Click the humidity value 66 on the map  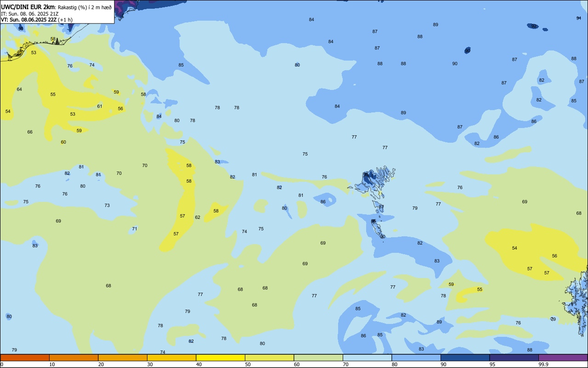tap(30, 132)
